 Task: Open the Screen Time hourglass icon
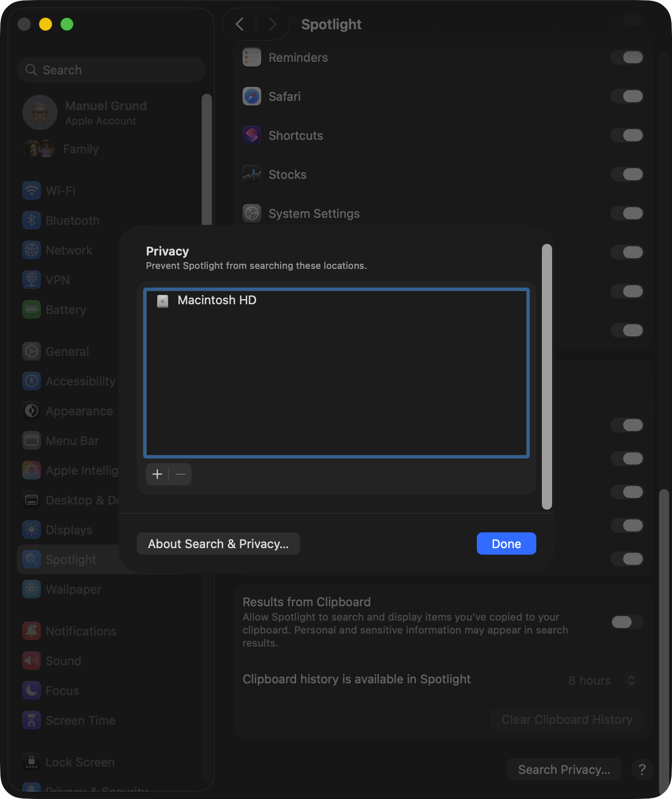click(32, 720)
